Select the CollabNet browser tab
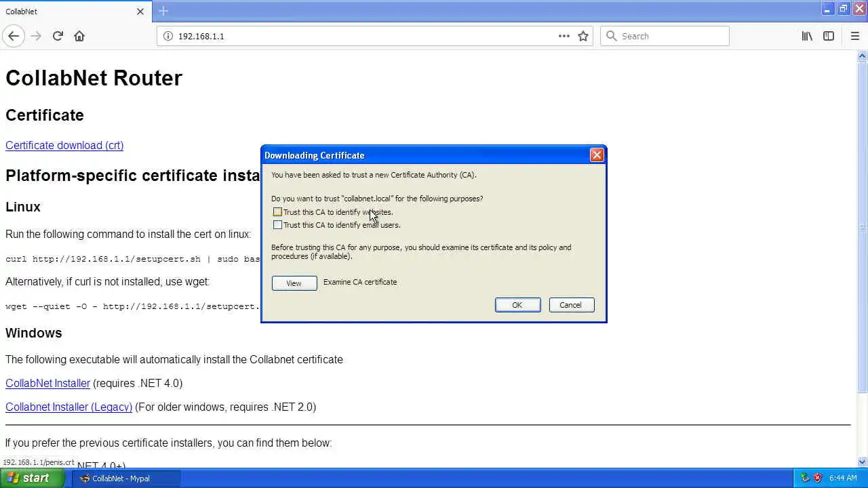Screen dimensions: 868x488 (75, 12)
